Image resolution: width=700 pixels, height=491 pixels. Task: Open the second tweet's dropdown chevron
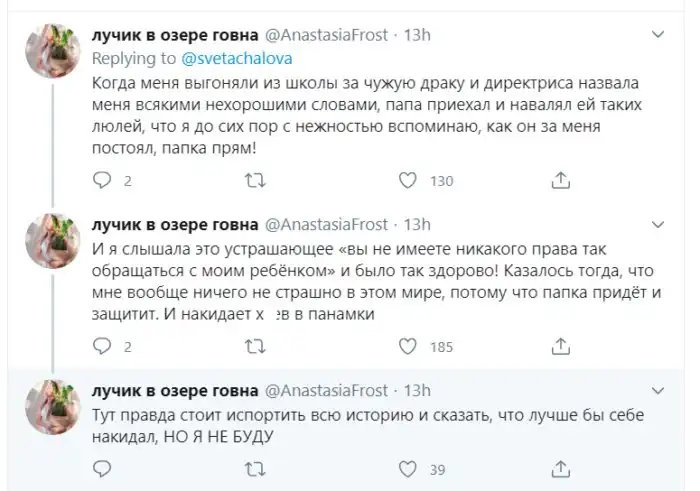657,222
